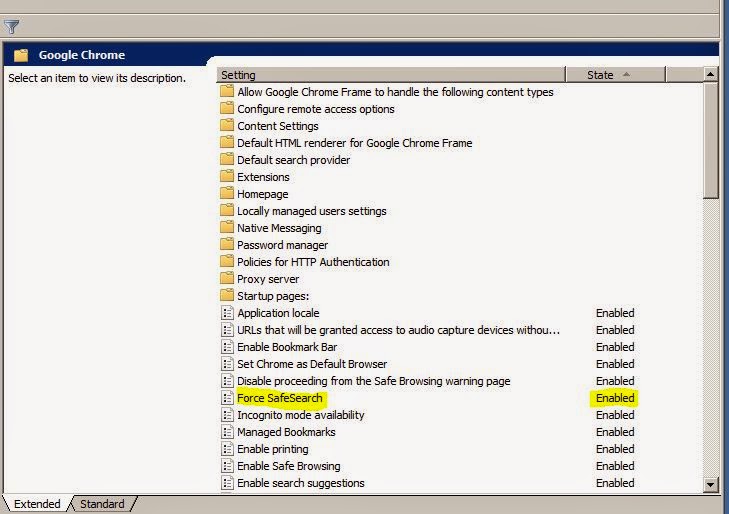Select the Default search provider folder
The height and width of the screenshot is (514, 729).
pos(293,160)
